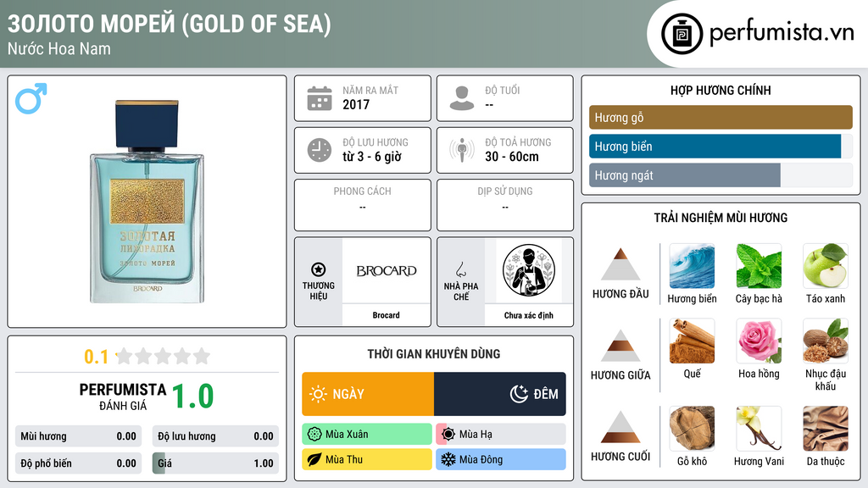Click the ЗОЛОТО МОРЕЙ (GOLD OF SEA) title
868x488 pixels.
coord(169,24)
